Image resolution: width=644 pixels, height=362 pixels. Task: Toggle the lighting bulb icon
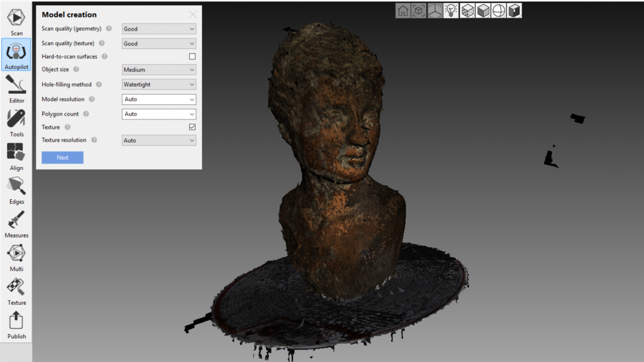pyautogui.click(x=451, y=11)
